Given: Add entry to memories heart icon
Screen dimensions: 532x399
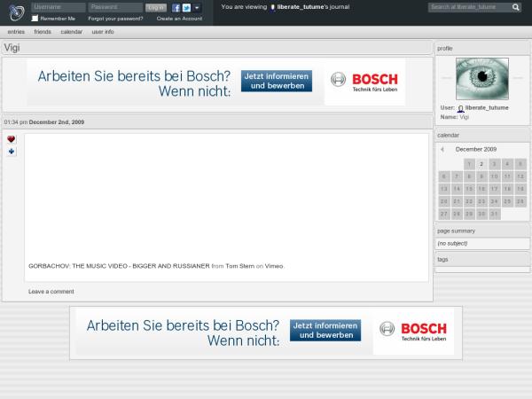Looking at the screenshot, I should [x=12, y=139].
